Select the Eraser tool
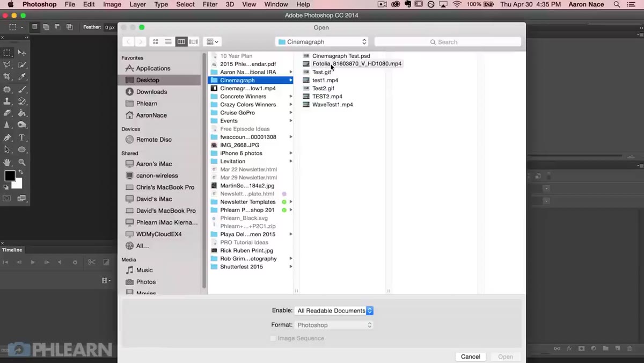Image resolution: width=644 pixels, height=363 pixels. coord(7,113)
